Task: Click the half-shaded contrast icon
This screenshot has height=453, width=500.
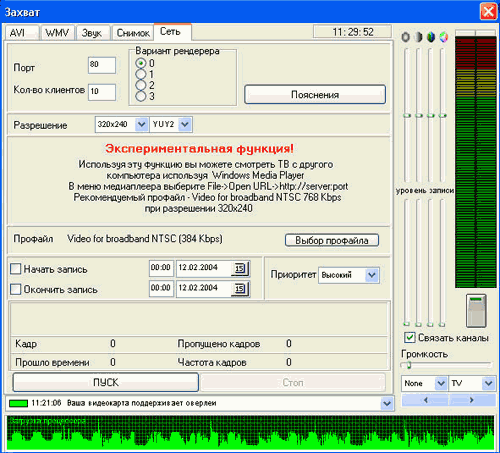Action: [x=418, y=37]
